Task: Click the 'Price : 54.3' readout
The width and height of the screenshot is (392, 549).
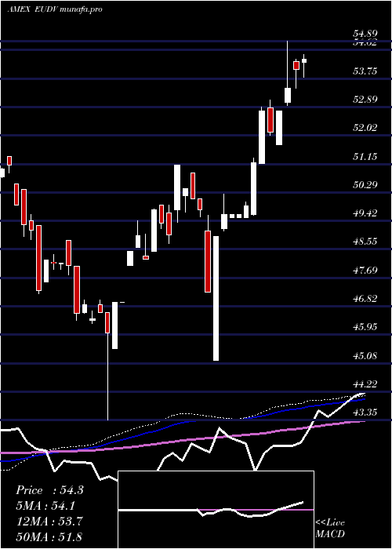Action: [x=49, y=490]
